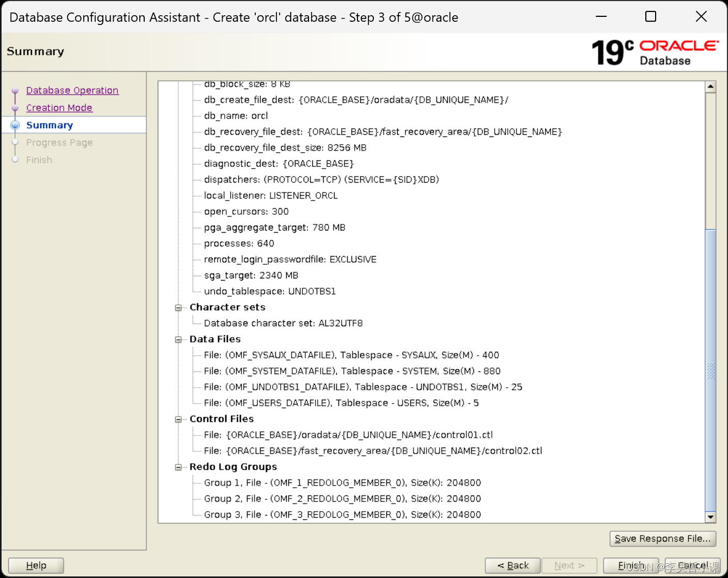Select the processes: 640 row

[x=239, y=244]
